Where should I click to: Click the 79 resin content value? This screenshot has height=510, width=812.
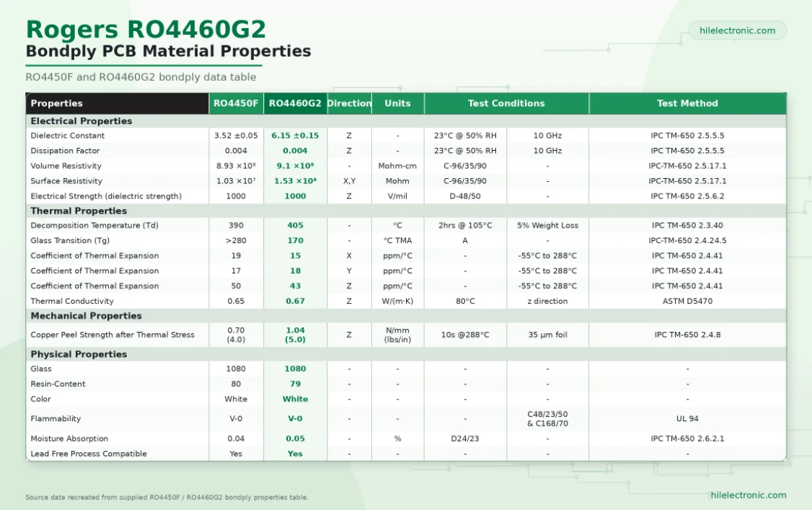pos(295,384)
